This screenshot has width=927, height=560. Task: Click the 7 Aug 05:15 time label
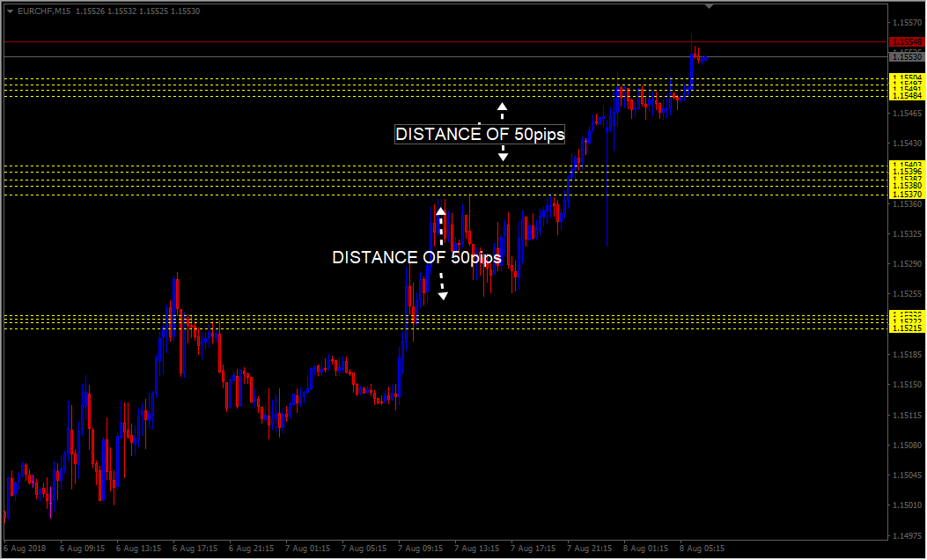point(364,549)
